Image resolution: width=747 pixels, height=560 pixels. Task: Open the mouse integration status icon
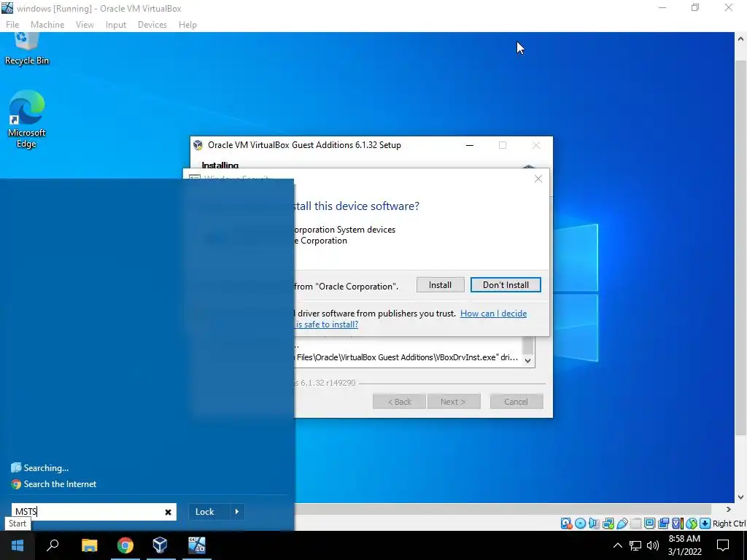click(x=692, y=524)
